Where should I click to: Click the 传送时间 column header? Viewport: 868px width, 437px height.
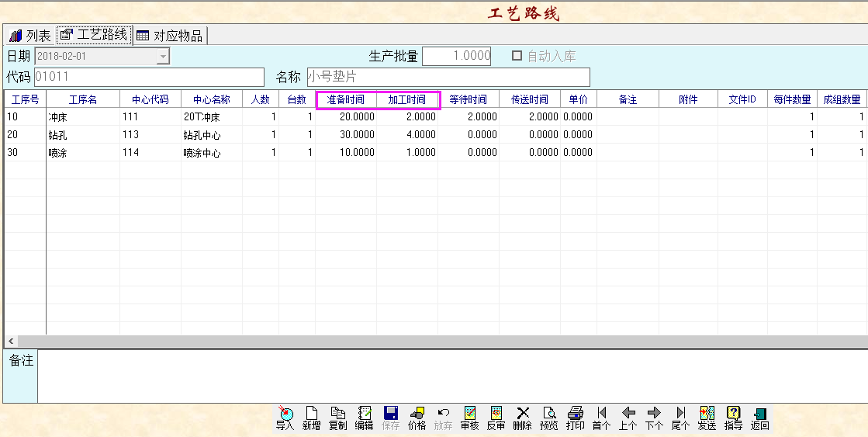click(530, 99)
